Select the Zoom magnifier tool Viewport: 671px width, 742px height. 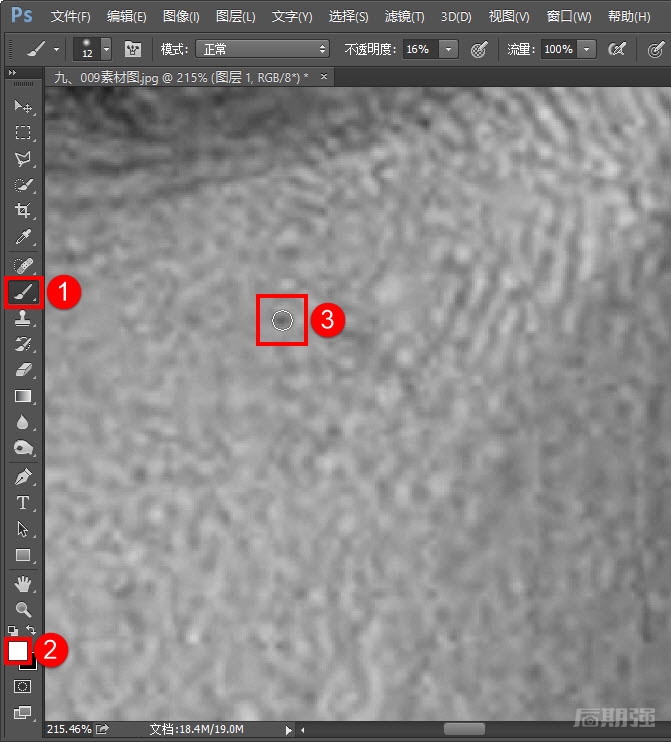[24, 609]
